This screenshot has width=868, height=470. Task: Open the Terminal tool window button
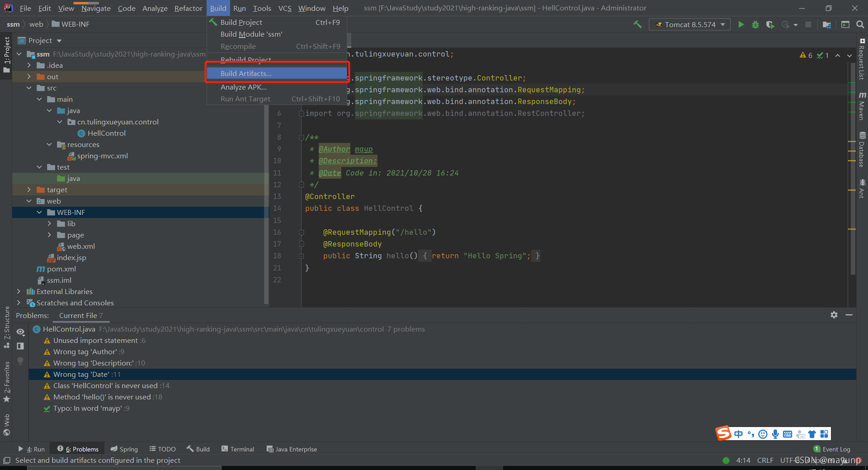[x=238, y=449]
